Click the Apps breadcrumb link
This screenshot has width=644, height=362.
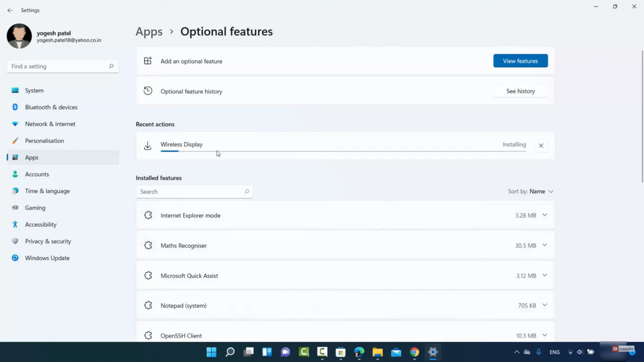tap(149, 32)
